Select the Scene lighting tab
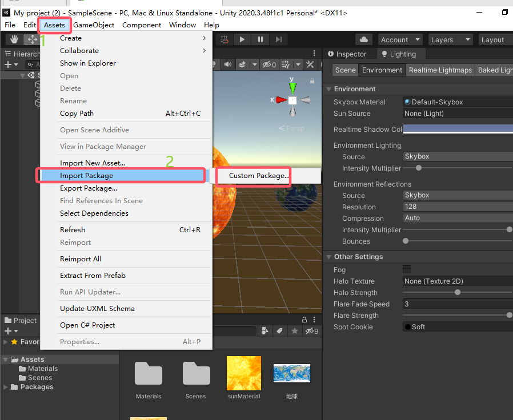 (345, 70)
